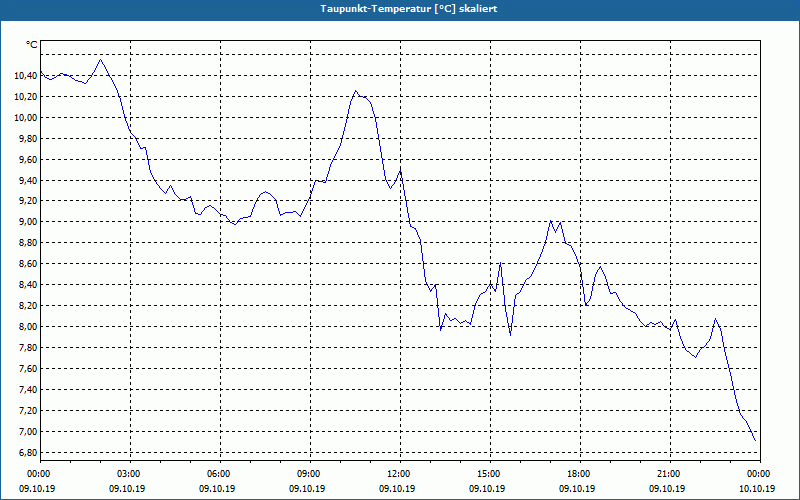Click the 18:00 time label
The width and height of the screenshot is (800, 500).
pos(580,474)
